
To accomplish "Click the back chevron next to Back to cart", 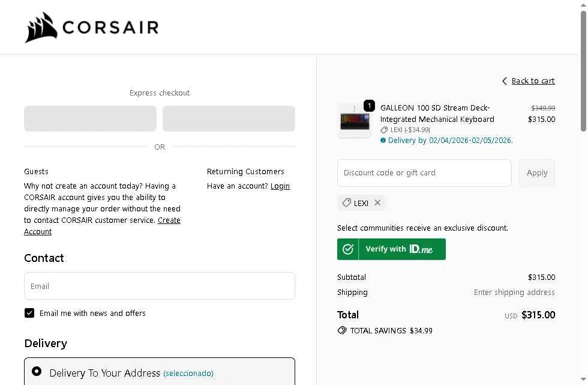I will (x=505, y=81).
